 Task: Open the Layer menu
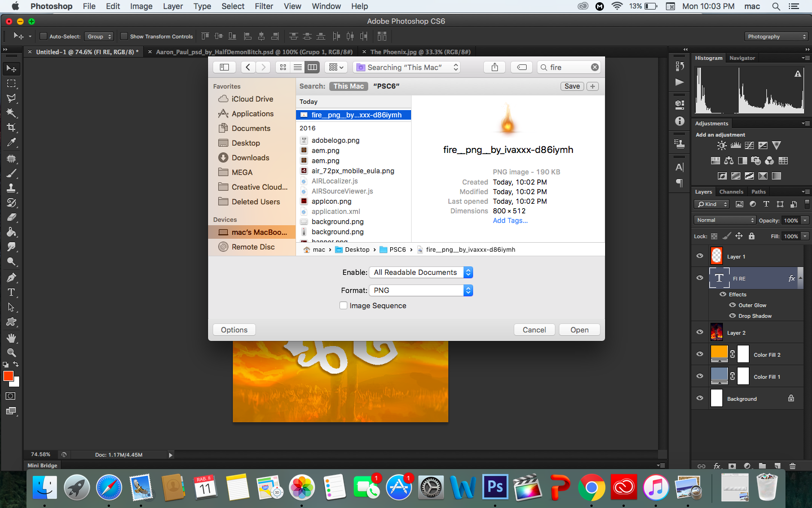[x=173, y=6]
